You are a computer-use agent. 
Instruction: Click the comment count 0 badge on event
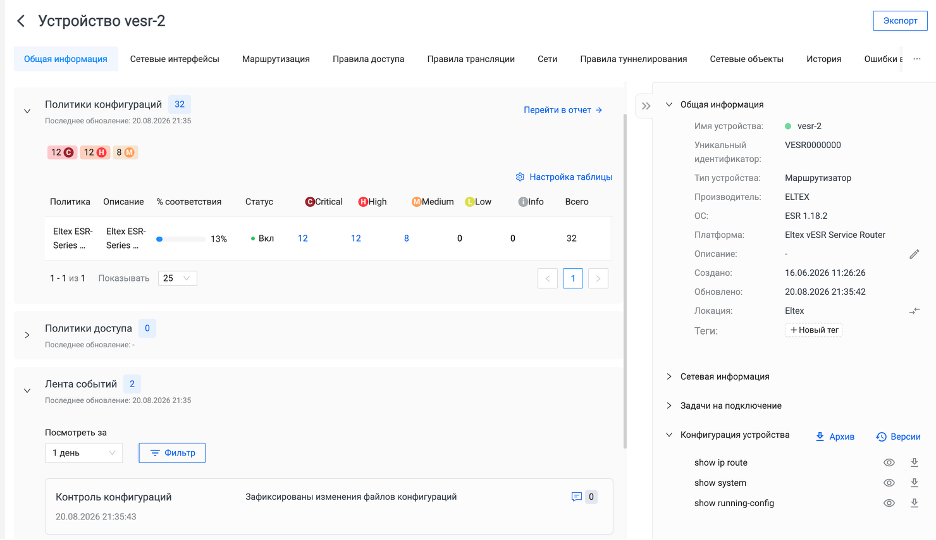591,496
